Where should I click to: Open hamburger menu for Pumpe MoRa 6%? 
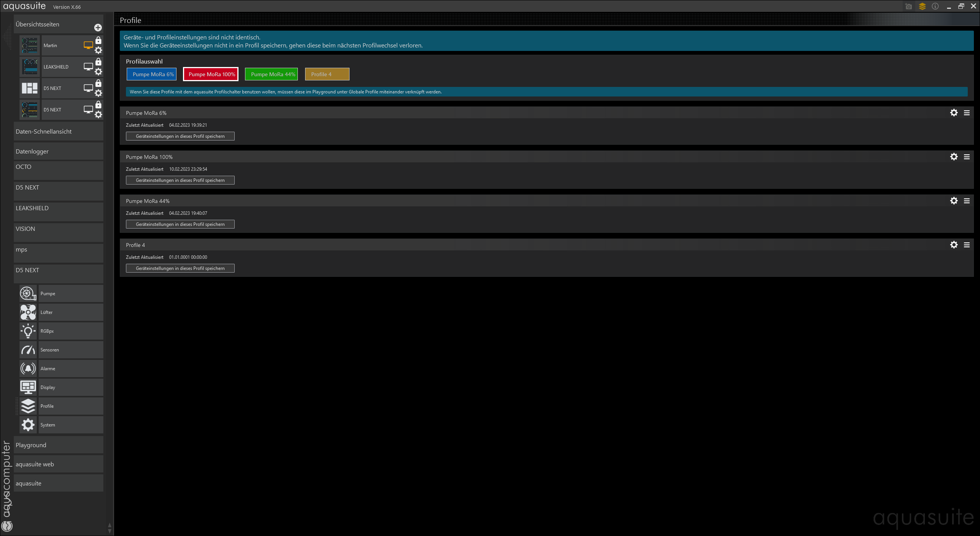tap(967, 113)
